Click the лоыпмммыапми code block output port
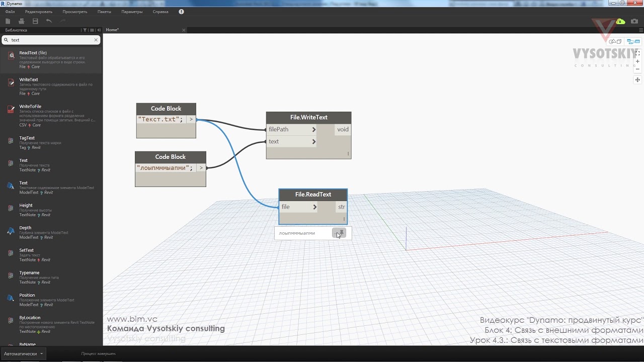 201,168
